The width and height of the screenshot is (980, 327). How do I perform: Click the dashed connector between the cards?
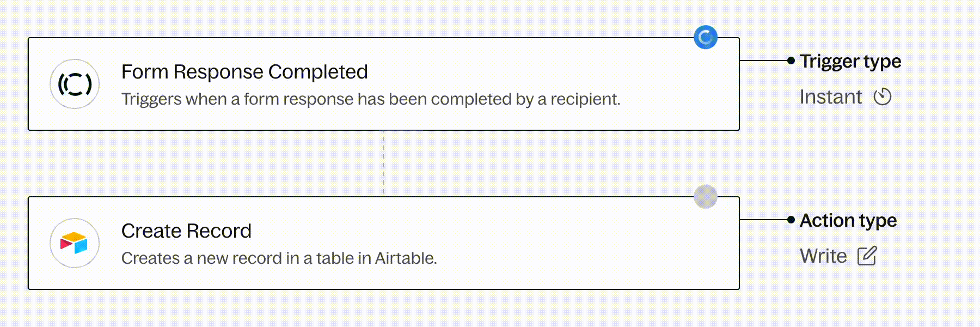383,163
